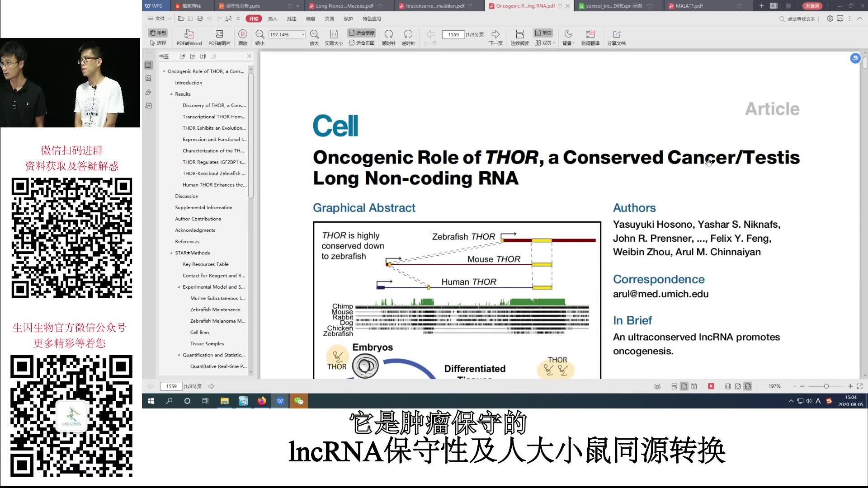Select the hand tool (手型)

(158, 33)
